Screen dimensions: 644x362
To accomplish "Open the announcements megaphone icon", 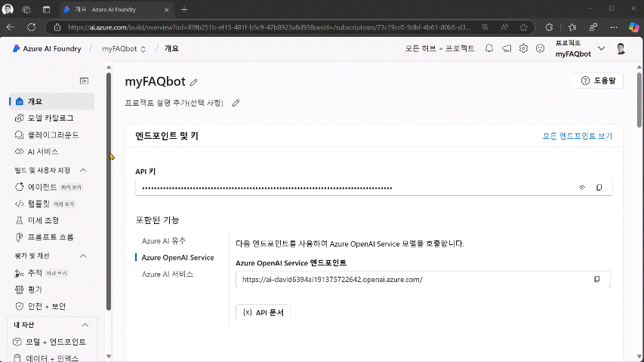I will [507, 48].
